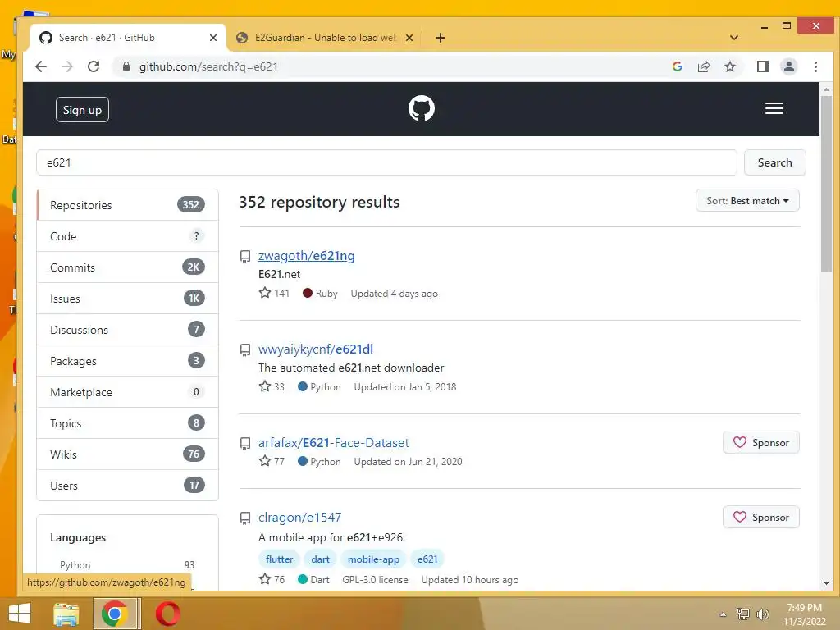Viewport: 840px width, 630px height.
Task: Open a new browser tab
Action: coord(441,38)
